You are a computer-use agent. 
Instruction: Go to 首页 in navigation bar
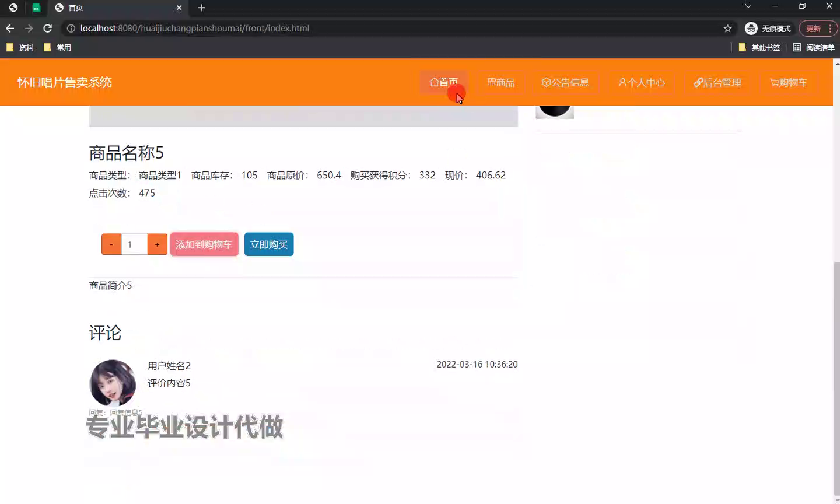[x=444, y=82]
